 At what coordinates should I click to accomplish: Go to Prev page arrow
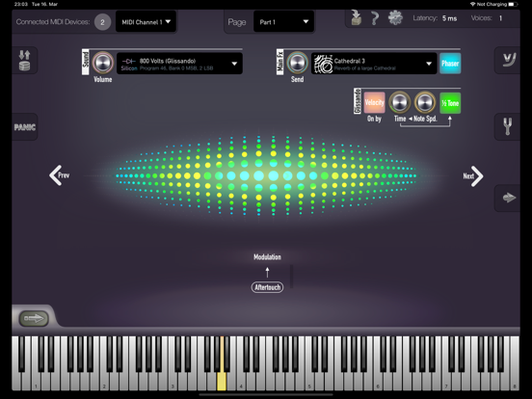tap(60, 175)
